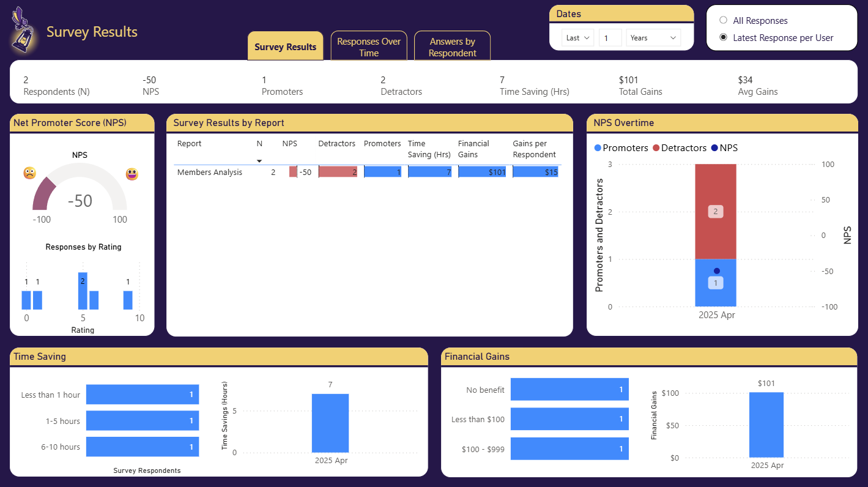The height and width of the screenshot is (487, 868).
Task: Switch to the Responses Over Time tab
Action: tap(369, 45)
